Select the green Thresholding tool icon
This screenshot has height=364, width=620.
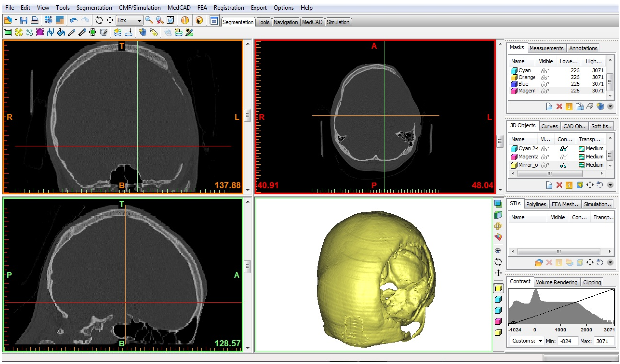[8, 32]
